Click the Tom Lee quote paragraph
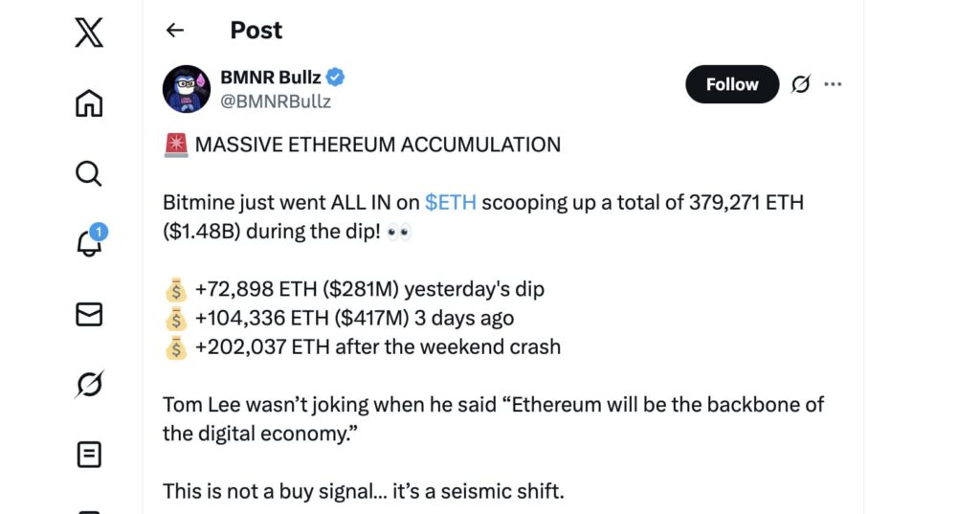This screenshot has height=514, width=980. pos(493,418)
